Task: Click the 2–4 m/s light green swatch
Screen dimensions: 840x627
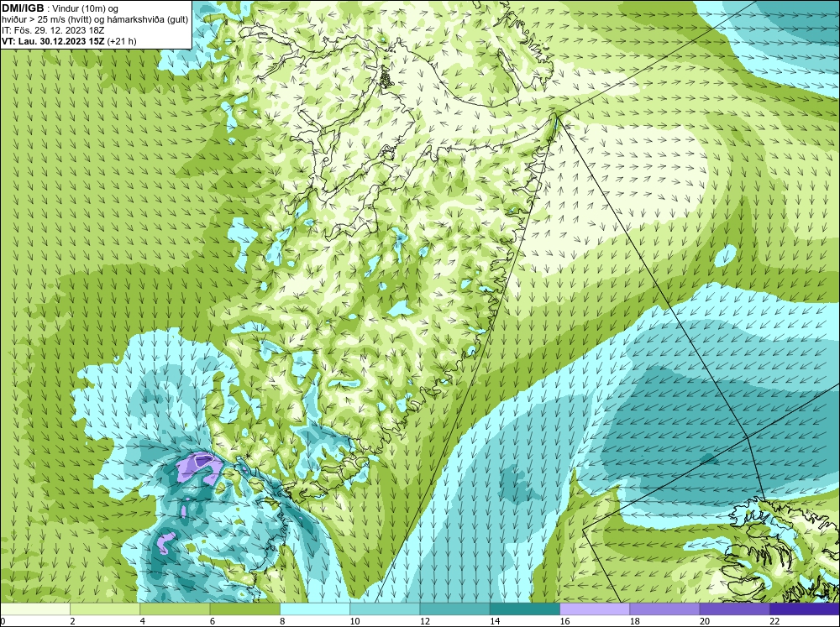Action: pos(105,609)
